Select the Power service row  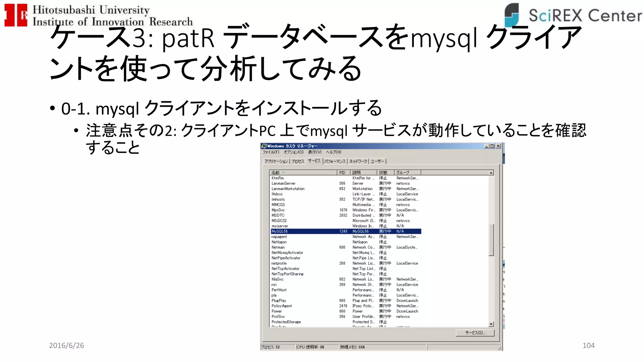point(346,311)
